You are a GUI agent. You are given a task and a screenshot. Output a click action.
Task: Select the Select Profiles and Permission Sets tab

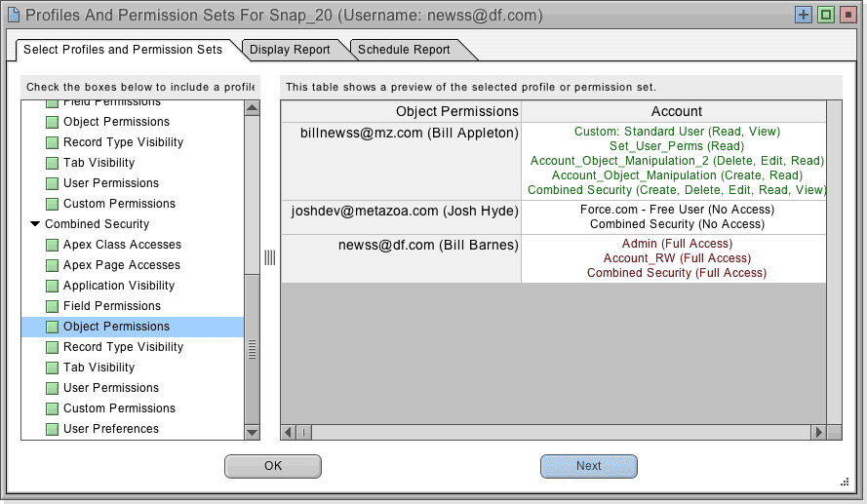pyautogui.click(x=123, y=50)
